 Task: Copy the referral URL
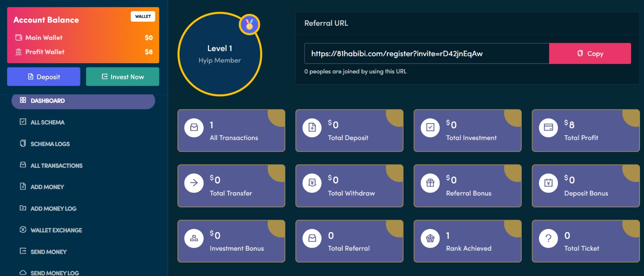(x=590, y=54)
